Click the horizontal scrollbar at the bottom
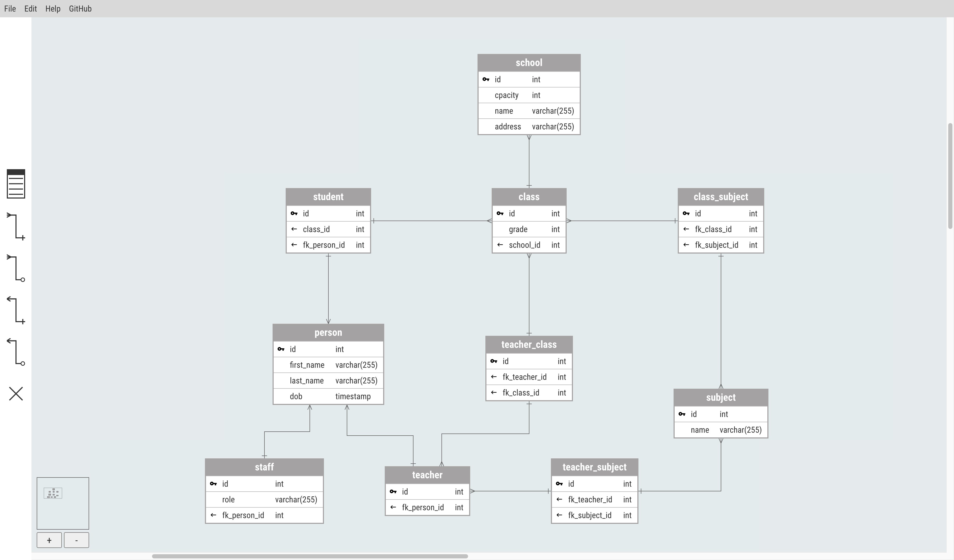 [310, 556]
